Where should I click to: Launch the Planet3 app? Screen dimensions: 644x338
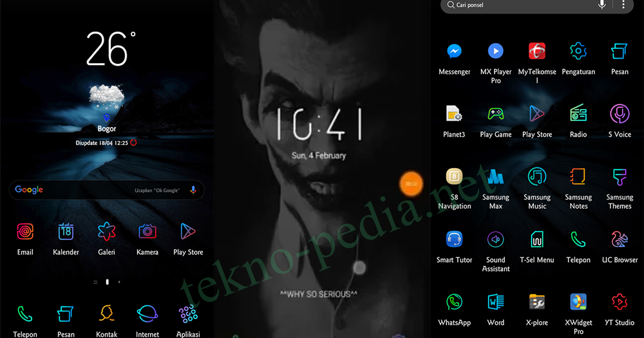(454, 114)
